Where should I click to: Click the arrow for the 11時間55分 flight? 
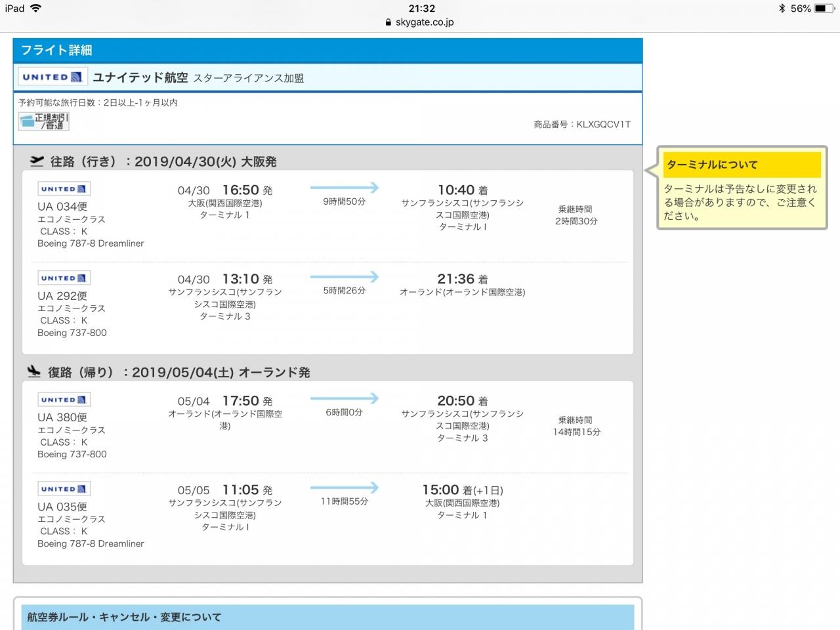click(x=345, y=488)
